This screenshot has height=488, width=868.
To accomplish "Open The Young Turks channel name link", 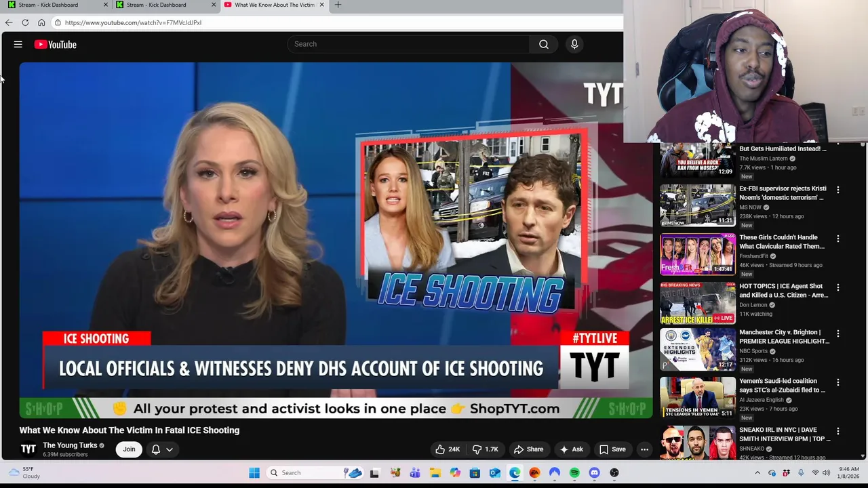I will pyautogui.click(x=70, y=445).
